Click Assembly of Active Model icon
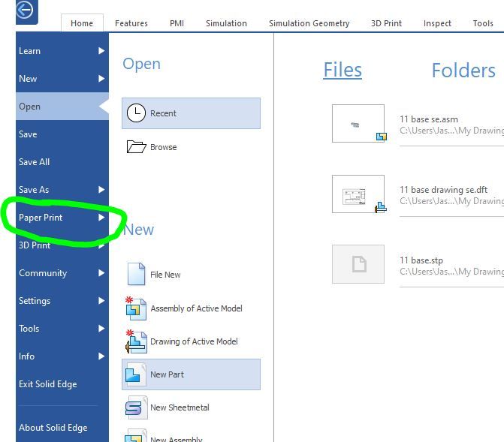 click(x=136, y=308)
